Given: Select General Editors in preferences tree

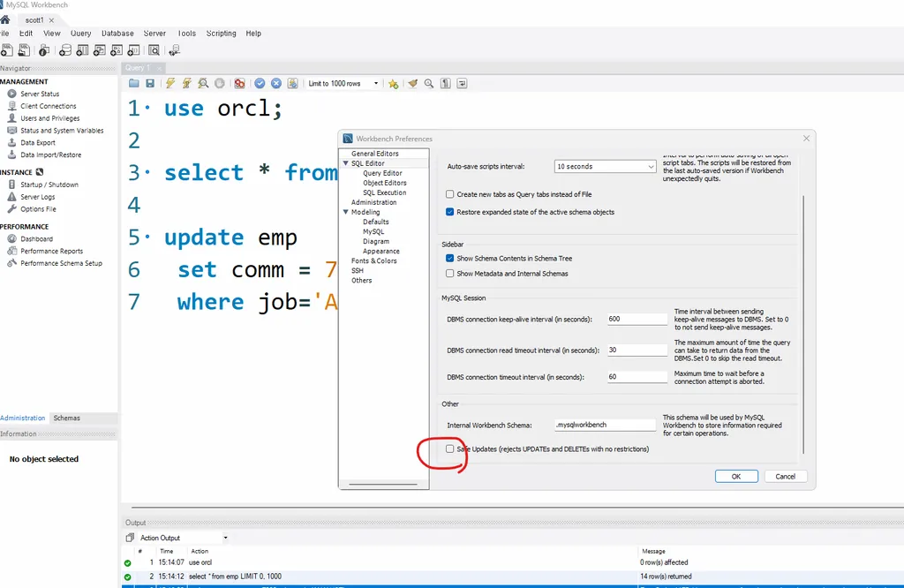Looking at the screenshot, I should 375,154.
